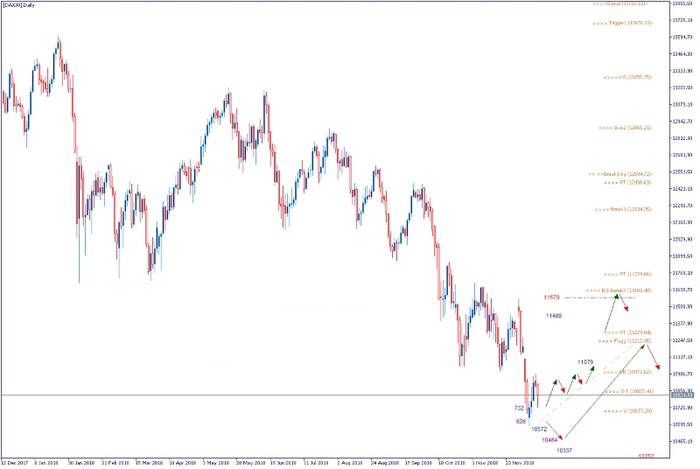Click the 23 Nov 2018 date marker

tap(521, 463)
